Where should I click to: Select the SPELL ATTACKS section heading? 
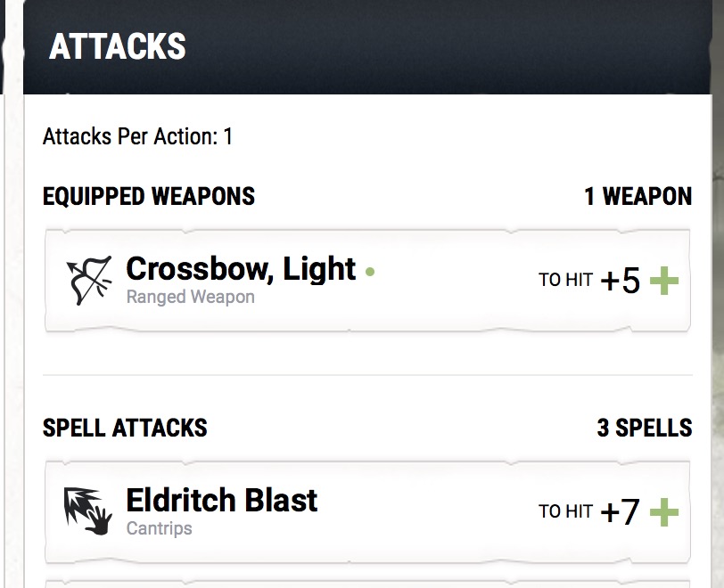point(125,428)
